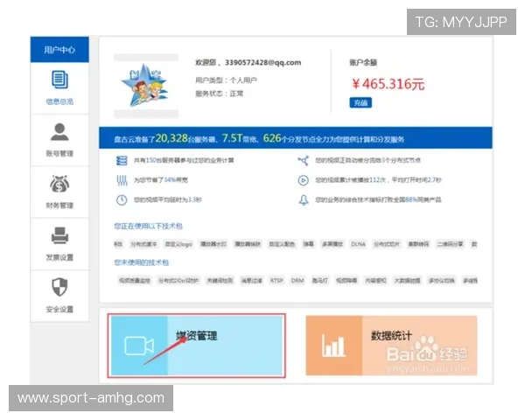Click the 账户余额 label
The width and height of the screenshot is (525, 420).
point(363,62)
